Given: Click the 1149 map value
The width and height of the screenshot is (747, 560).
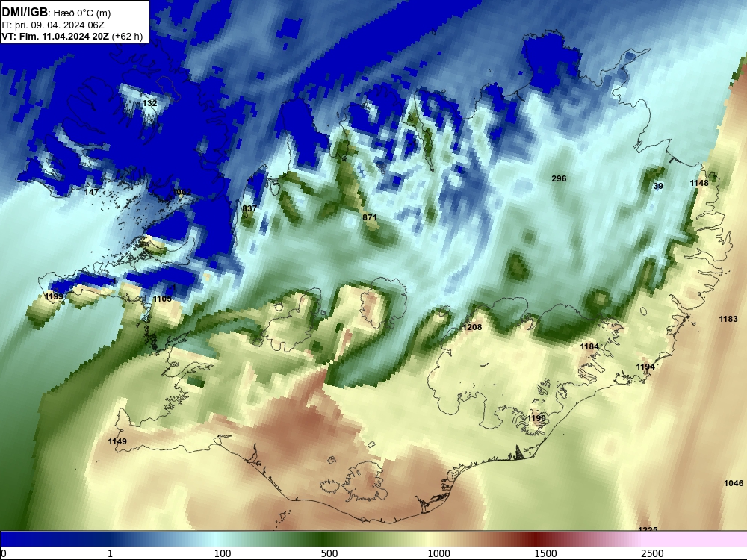Looking at the screenshot, I should pyautogui.click(x=117, y=441).
